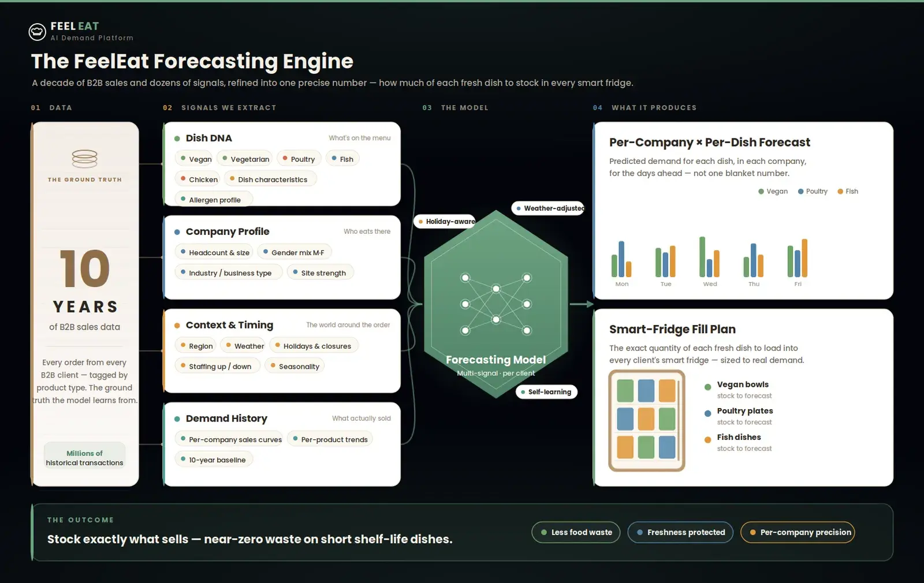This screenshot has height=583, width=924.
Task: Click the FeelEat chef hat logo icon
Action: (37, 32)
